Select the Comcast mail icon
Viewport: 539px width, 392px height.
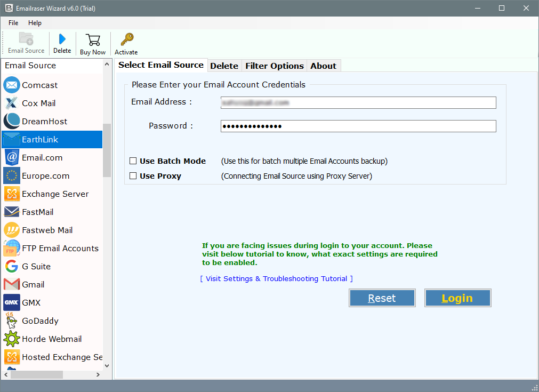12,85
